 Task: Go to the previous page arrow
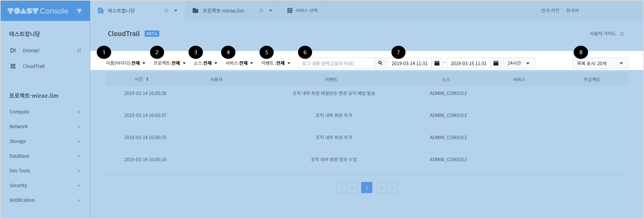pos(342,187)
